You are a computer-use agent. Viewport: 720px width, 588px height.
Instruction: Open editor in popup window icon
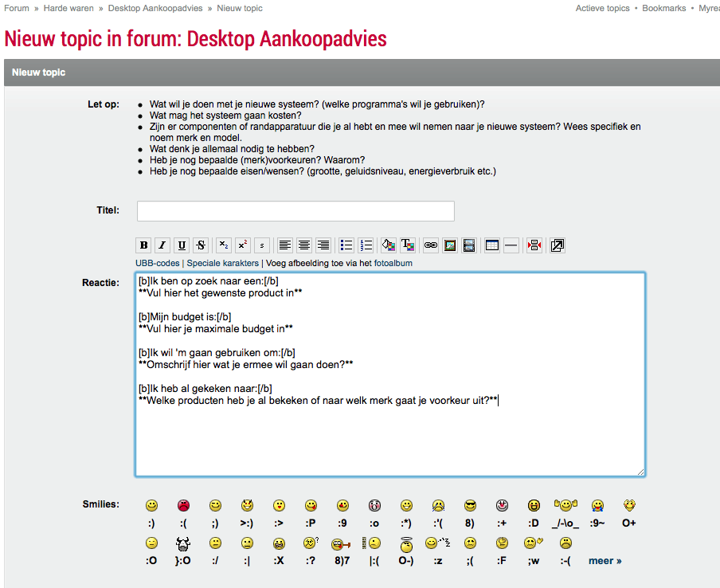[557, 245]
